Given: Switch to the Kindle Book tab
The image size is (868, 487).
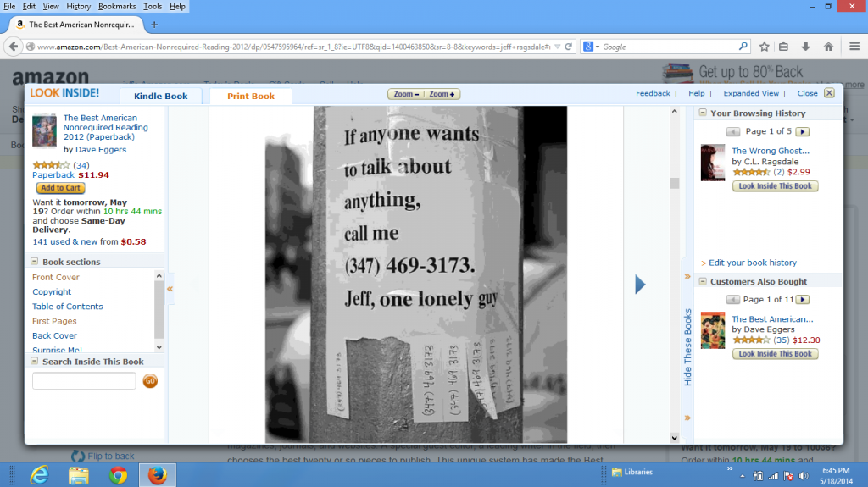Looking at the screenshot, I should [x=160, y=97].
